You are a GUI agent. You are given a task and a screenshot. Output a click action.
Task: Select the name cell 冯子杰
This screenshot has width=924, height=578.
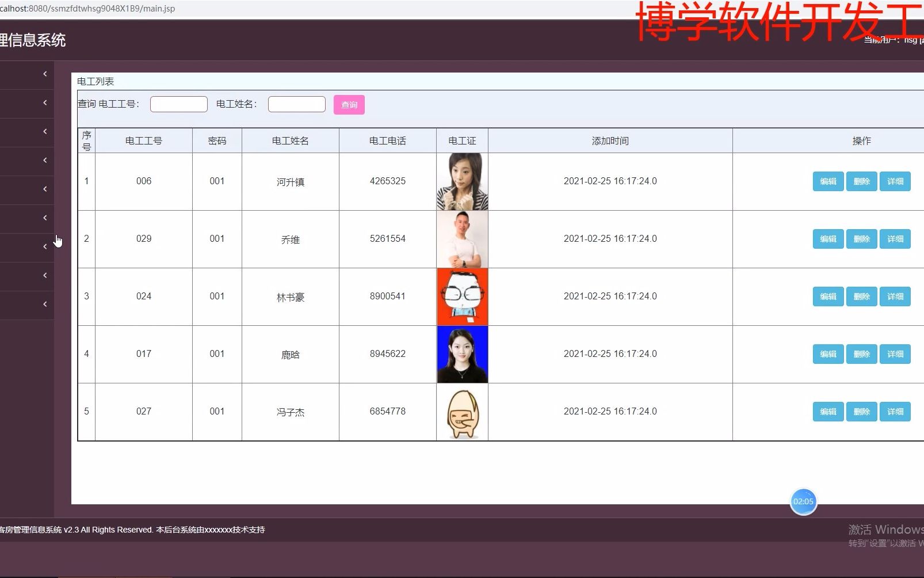pyautogui.click(x=291, y=412)
